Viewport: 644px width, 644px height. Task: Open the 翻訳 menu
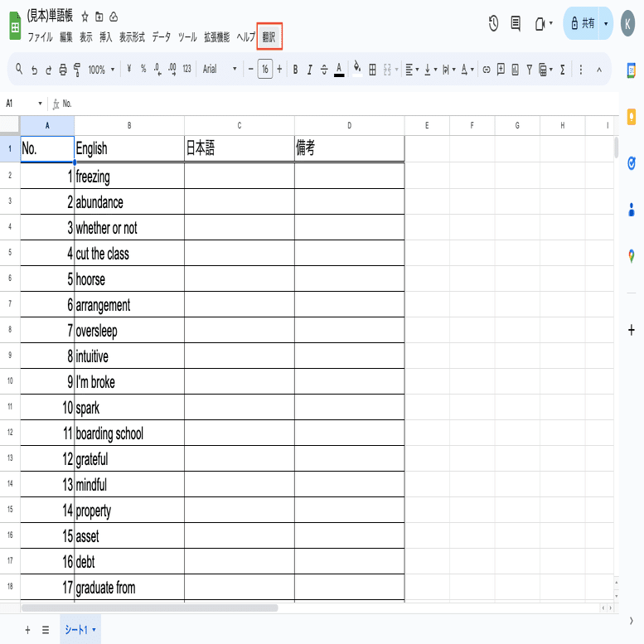pos(269,37)
